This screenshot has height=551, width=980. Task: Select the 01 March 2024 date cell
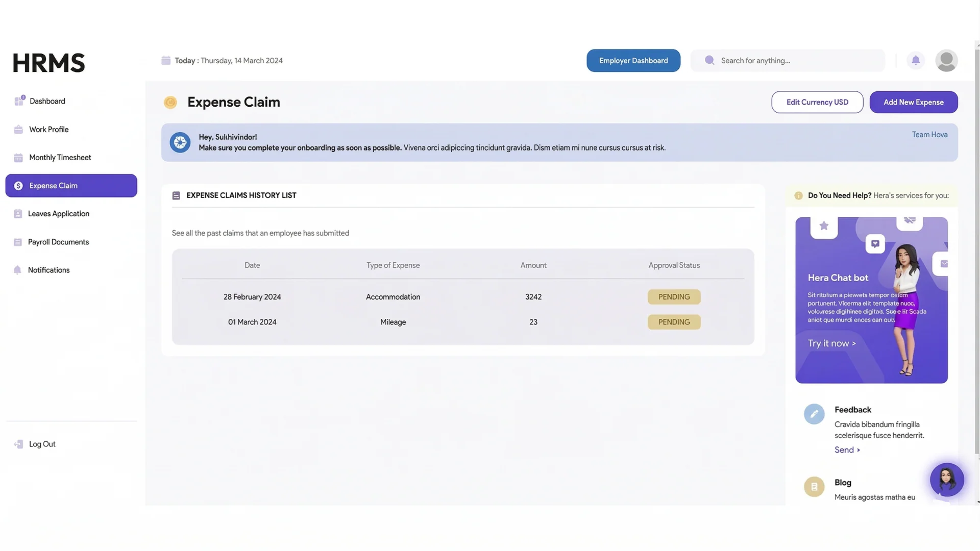[252, 322]
